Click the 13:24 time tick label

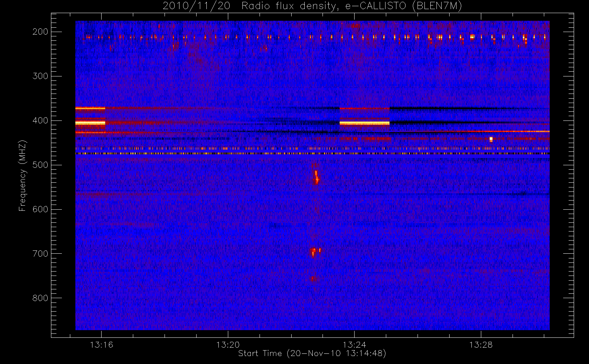pos(354,345)
